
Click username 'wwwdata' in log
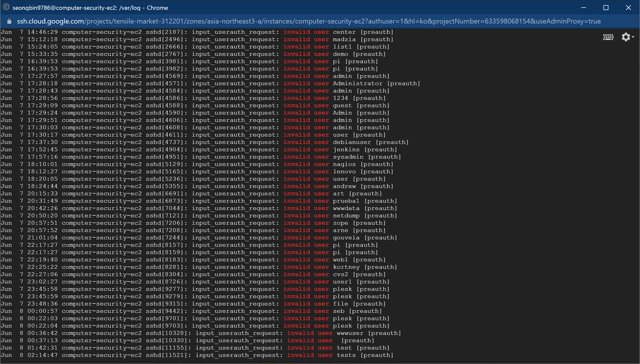tap(346, 208)
